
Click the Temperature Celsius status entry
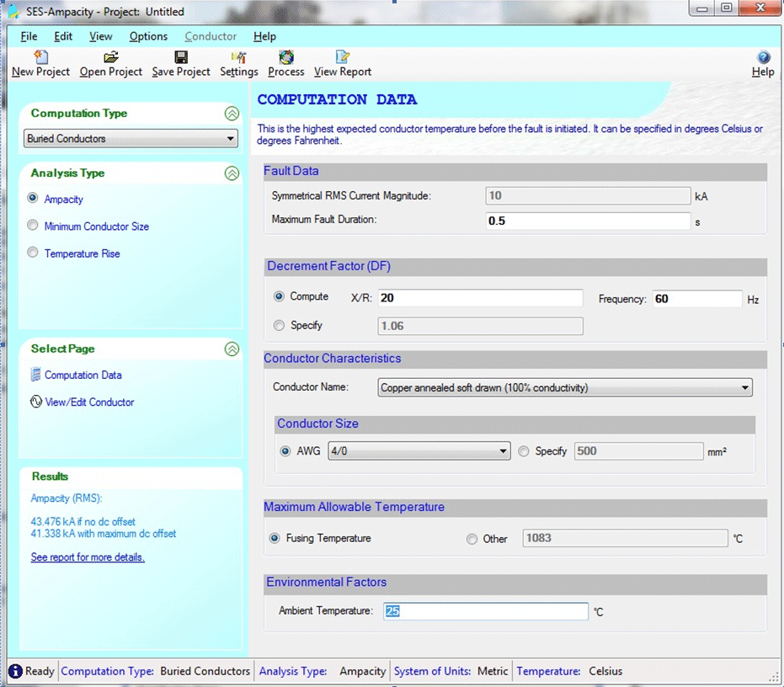569,671
